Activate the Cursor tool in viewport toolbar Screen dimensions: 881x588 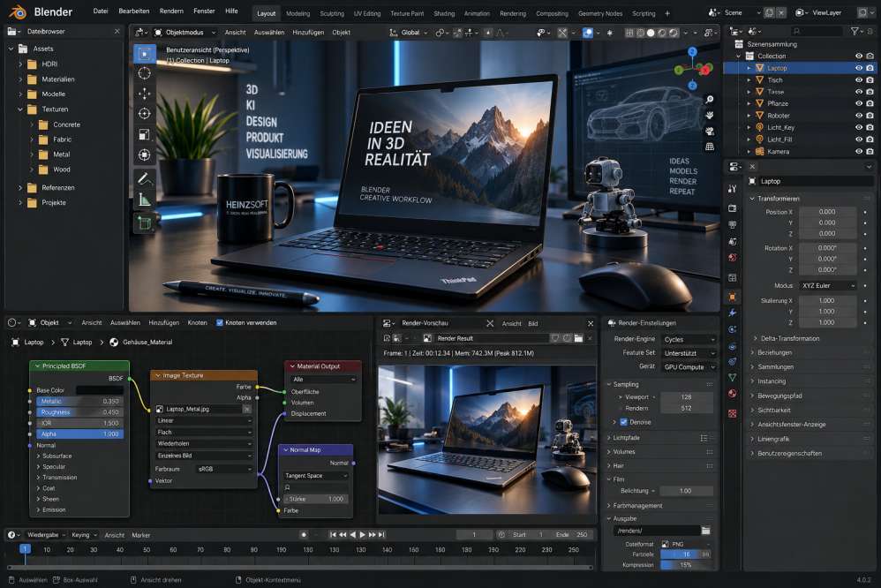(145, 73)
